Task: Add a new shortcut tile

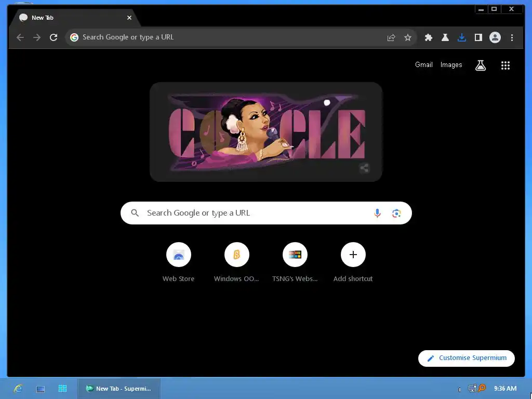Action: point(353,262)
